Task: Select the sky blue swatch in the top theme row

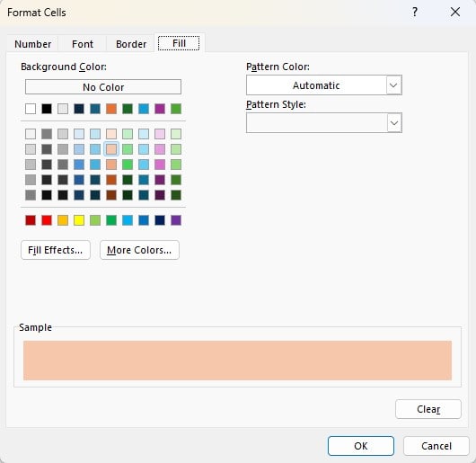Action: 144,109
